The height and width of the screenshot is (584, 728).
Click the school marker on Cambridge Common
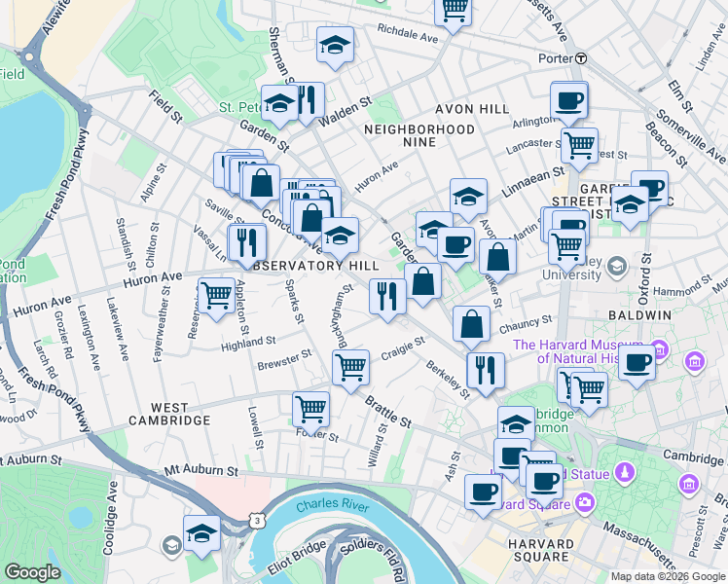point(516,423)
